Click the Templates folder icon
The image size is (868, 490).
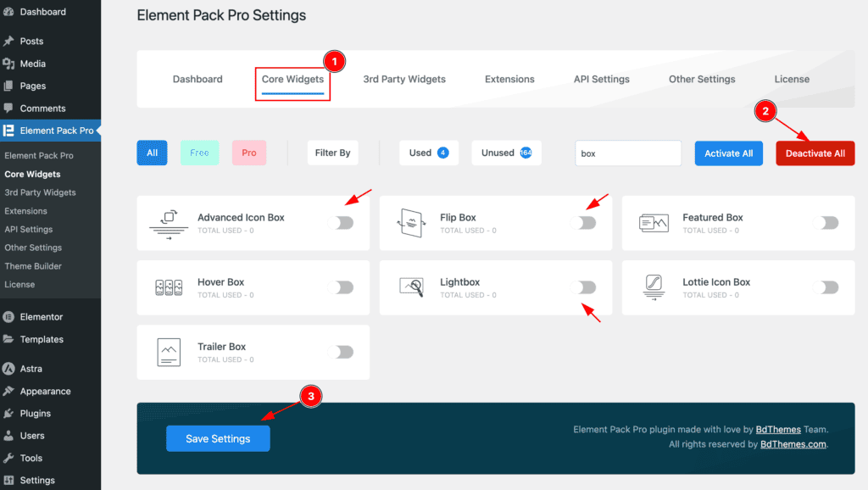8,339
